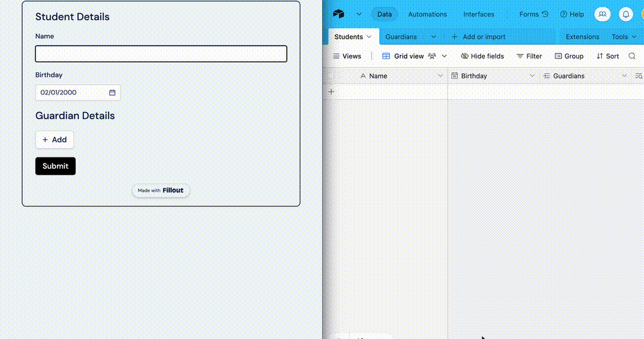Open the Tools dropdown

tap(624, 37)
